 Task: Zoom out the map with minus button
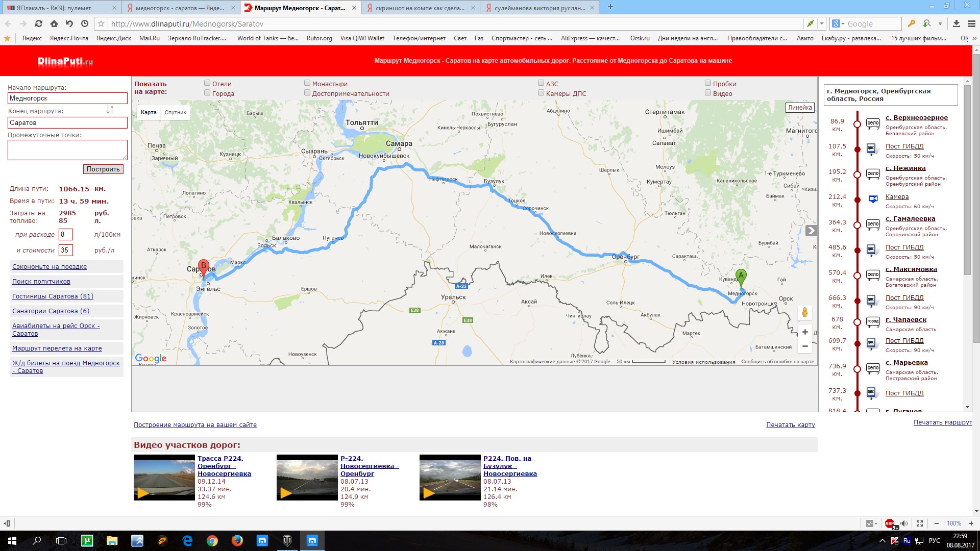point(805,346)
